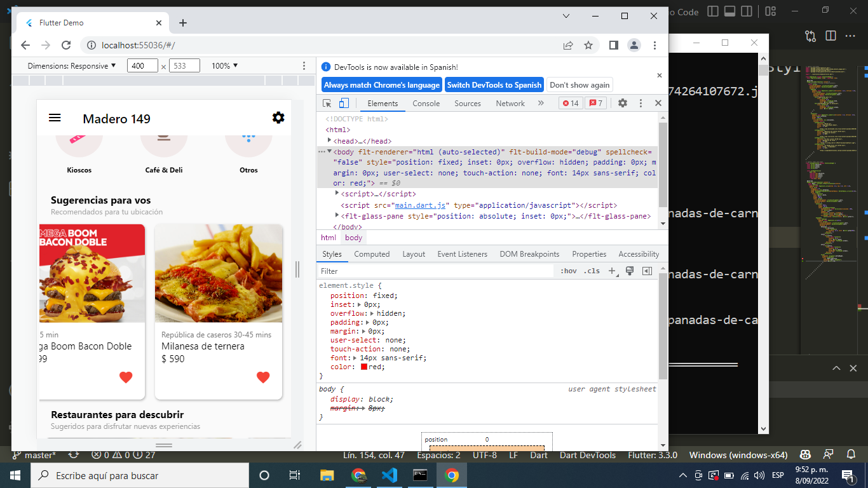Customize layout in VS Code title bar
This screenshot has width=868, height=488.
pos(771,11)
